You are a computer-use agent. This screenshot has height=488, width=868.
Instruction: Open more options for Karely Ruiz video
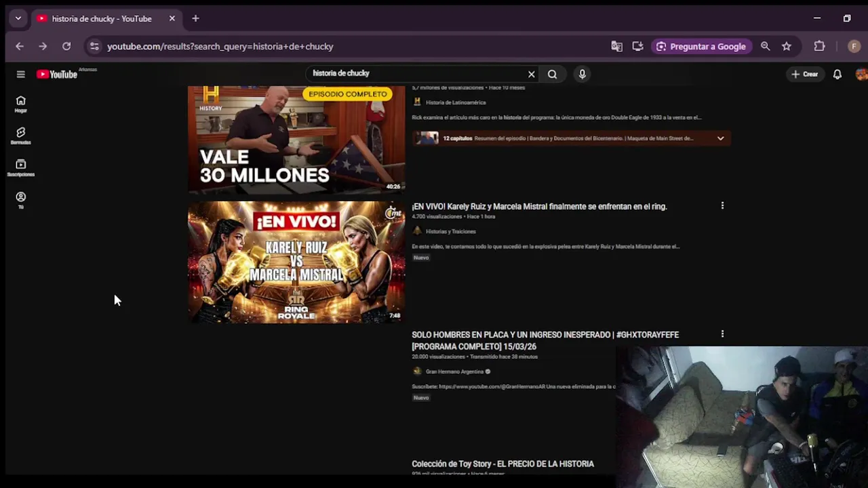[x=722, y=205]
